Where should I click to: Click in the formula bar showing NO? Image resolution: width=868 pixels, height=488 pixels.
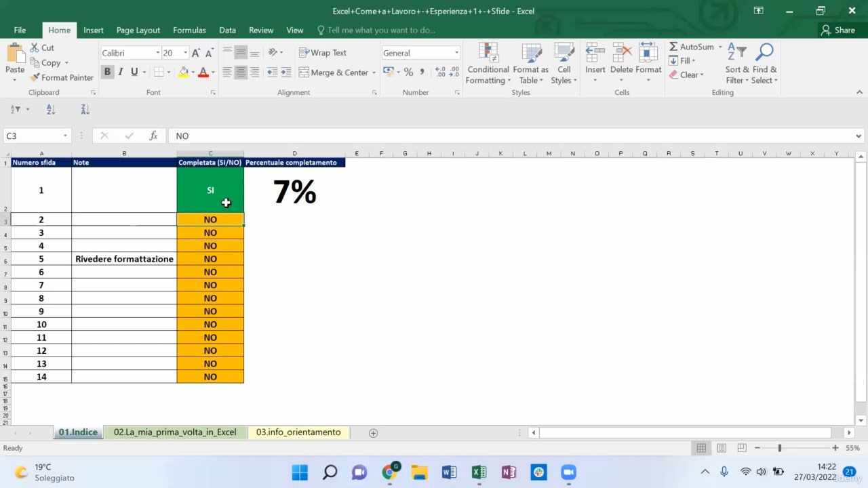tap(510, 136)
